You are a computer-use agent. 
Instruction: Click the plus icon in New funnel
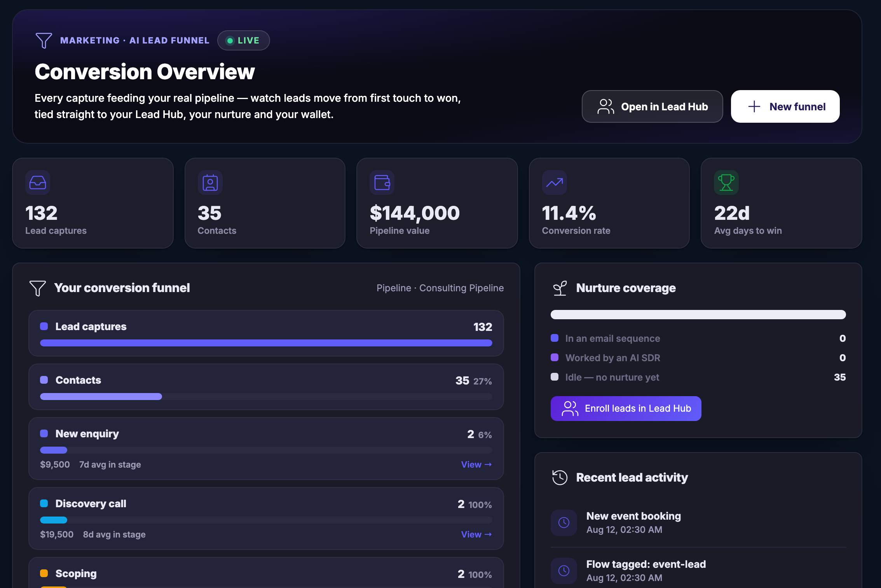(x=754, y=106)
